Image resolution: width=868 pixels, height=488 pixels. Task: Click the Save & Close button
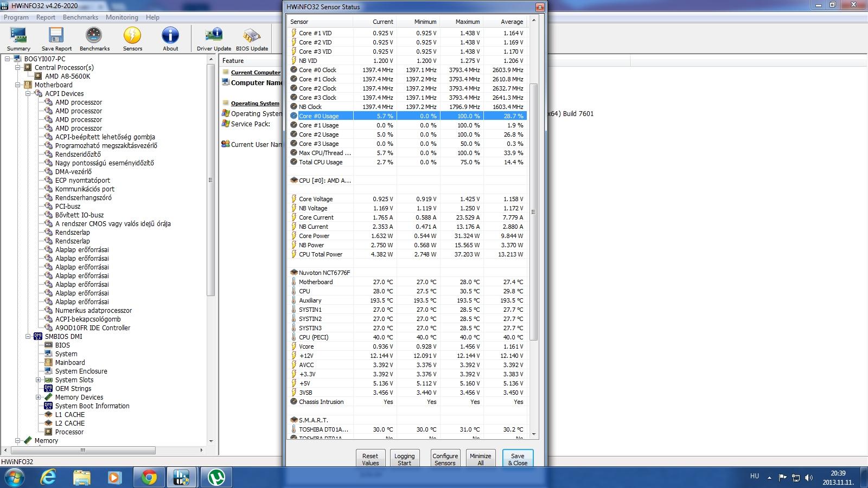[x=518, y=459]
